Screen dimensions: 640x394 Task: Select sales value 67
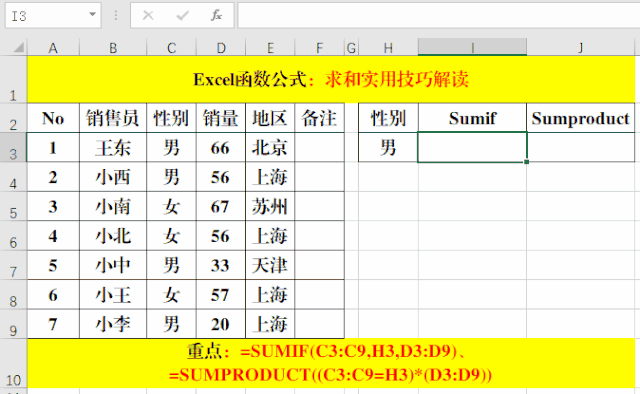pos(221,206)
